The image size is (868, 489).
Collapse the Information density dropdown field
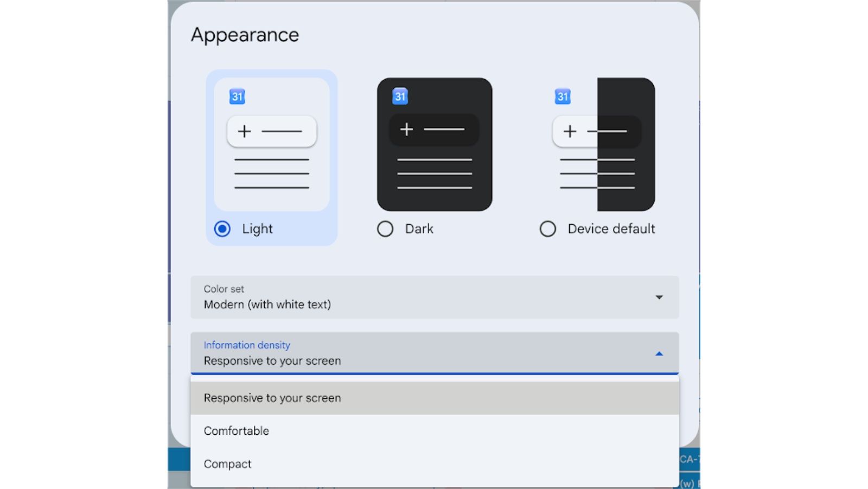[x=435, y=353]
